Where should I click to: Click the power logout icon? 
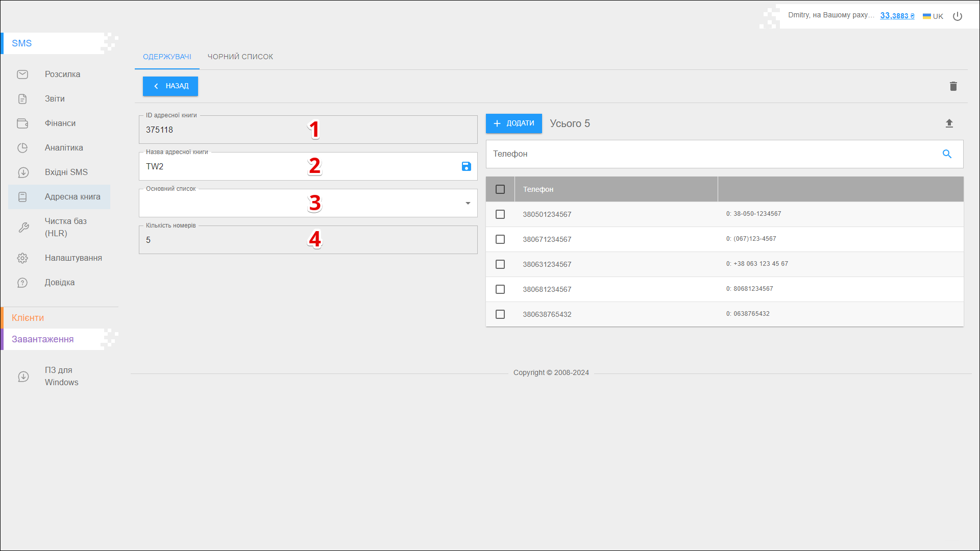tap(958, 16)
